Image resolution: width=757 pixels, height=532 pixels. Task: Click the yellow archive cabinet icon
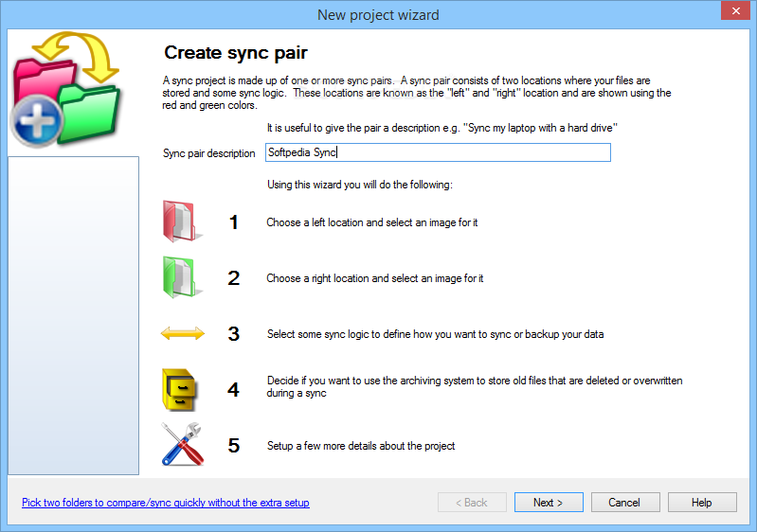click(x=180, y=390)
